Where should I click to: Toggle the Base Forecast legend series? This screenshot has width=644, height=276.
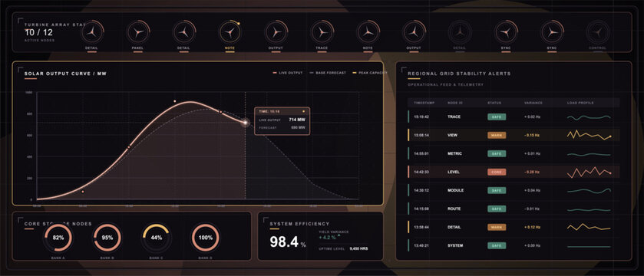[x=327, y=73]
